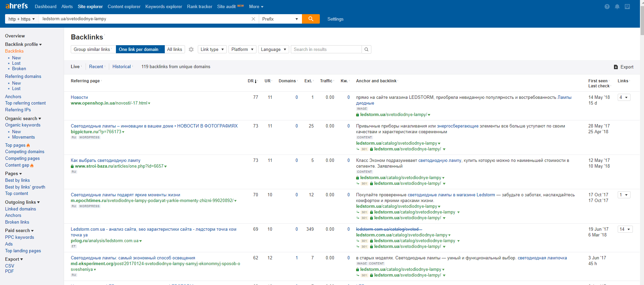
Task: Click the inbox icon beside the bell
Action: pos(627,7)
